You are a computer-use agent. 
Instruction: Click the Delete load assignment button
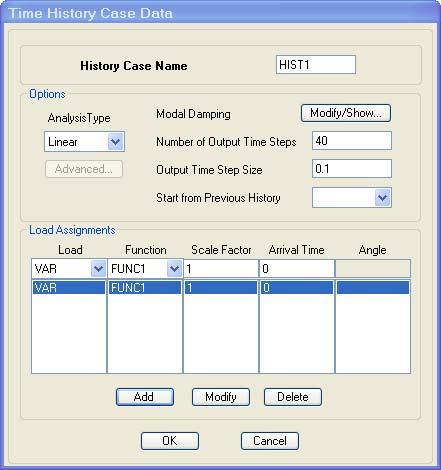coord(293,397)
